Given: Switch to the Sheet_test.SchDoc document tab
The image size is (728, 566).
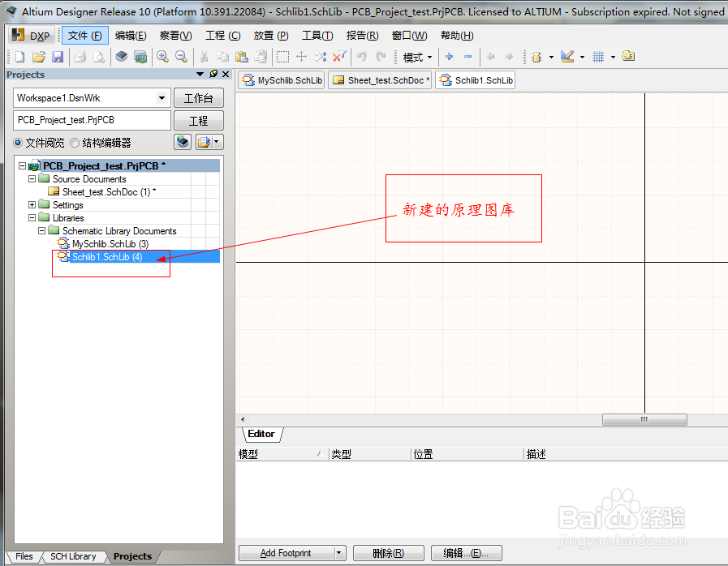Looking at the screenshot, I should pos(381,80).
